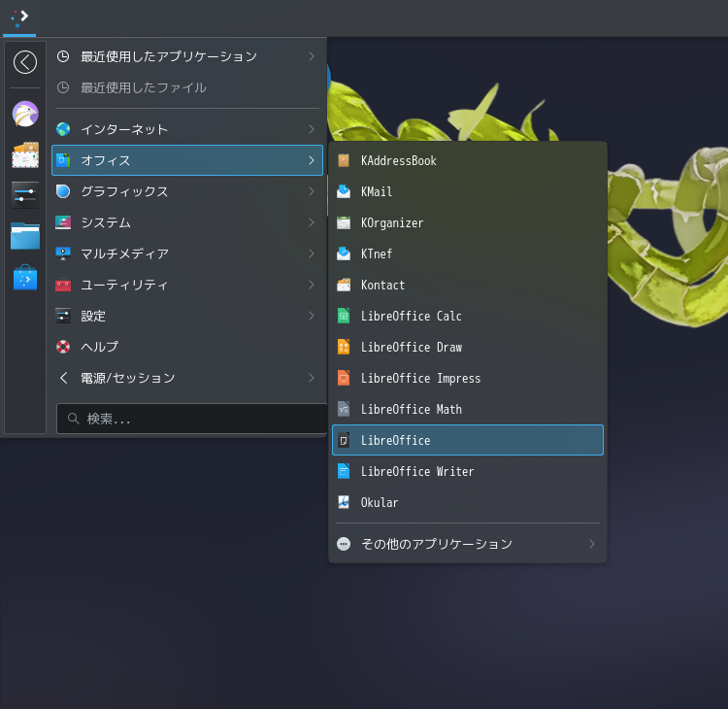728x709 pixels.
Task: Launch LibreOffice Calc from the list
Action: click(x=468, y=316)
